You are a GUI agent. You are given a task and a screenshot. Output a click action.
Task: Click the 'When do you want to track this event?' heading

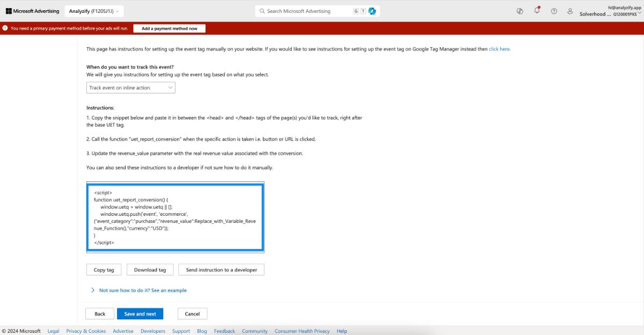(x=130, y=67)
